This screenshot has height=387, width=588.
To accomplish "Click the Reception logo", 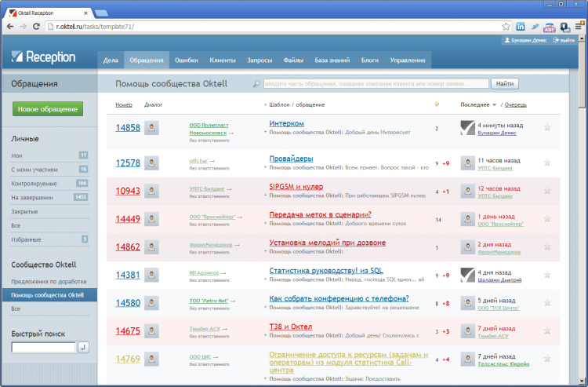I will [x=44, y=57].
